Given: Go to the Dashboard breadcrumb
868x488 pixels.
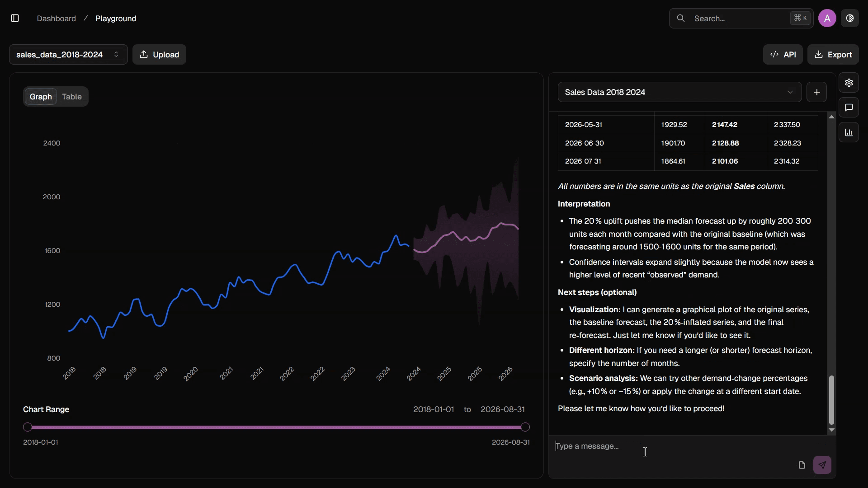Looking at the screenshot, I should 57,19.
